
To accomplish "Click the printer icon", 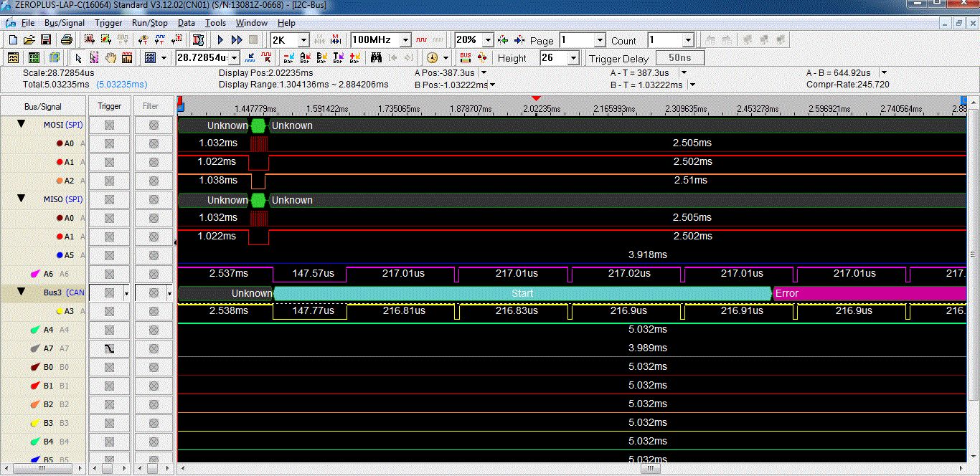I will click(66, 40).
